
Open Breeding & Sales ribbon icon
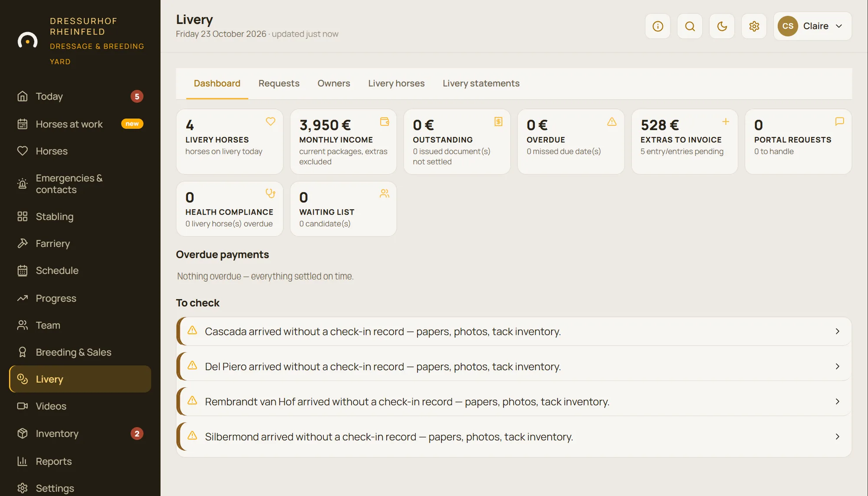click(x=23, y=352)
